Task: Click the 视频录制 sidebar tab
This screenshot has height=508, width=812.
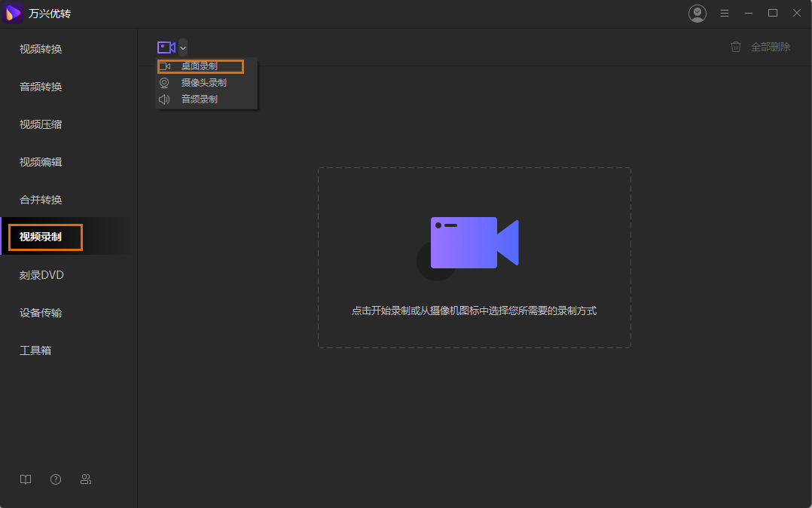Action: [41, 237]
